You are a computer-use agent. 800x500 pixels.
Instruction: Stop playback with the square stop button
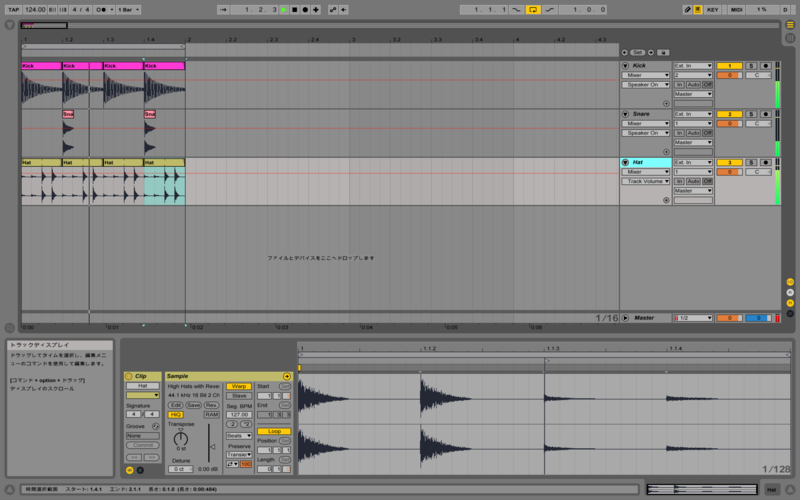coord(294,10)
